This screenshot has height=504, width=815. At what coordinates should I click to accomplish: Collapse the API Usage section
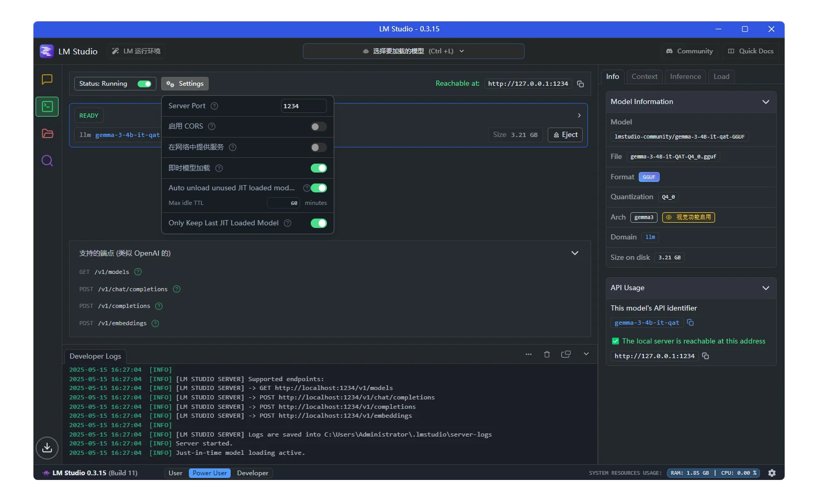766,288
